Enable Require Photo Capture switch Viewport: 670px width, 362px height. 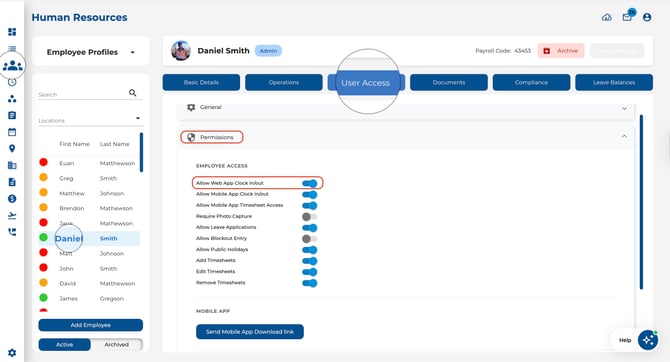pos(310,217)
